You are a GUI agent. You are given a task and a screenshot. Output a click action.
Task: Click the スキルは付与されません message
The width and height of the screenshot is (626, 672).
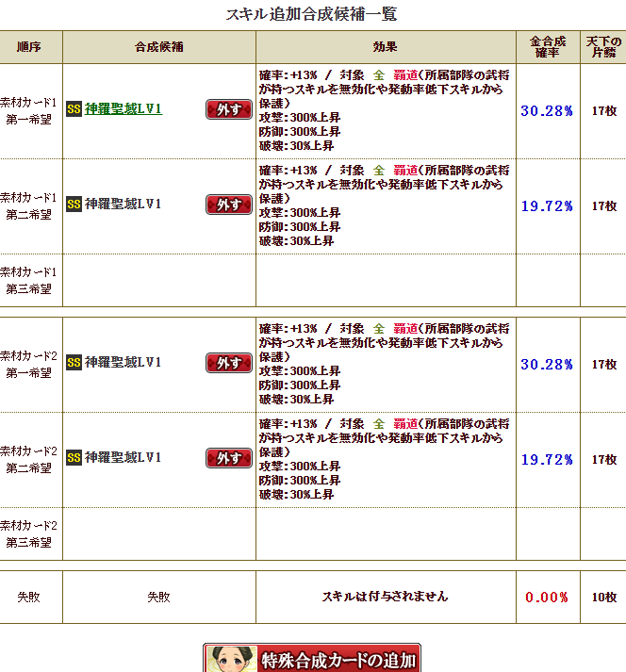pyautogui.click(x=385, y=597)
